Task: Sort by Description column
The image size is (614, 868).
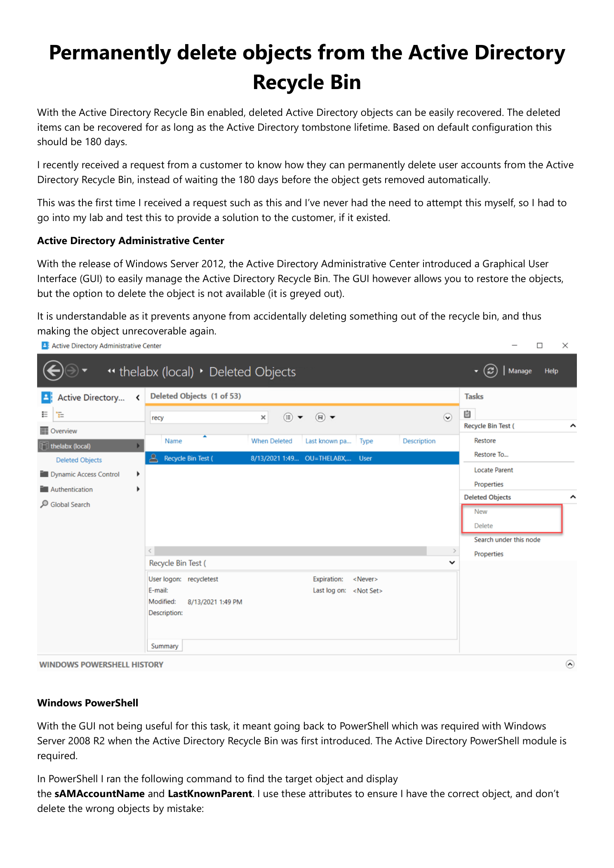Action: pos(419,441)
